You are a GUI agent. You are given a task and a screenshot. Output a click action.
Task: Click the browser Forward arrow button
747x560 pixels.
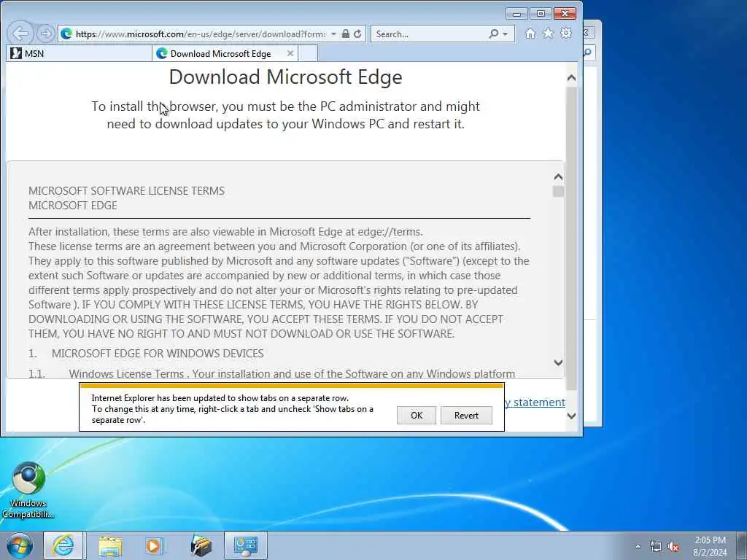[x=46, y=34]
